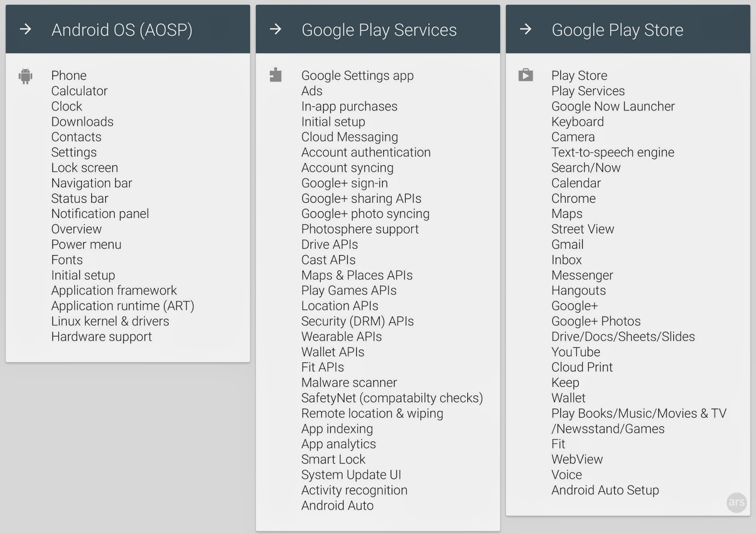The width and height of the screenshot is (756, 534).
Task: Click the Chrome entry in Play Store list
Action: (x=573, y=198)
